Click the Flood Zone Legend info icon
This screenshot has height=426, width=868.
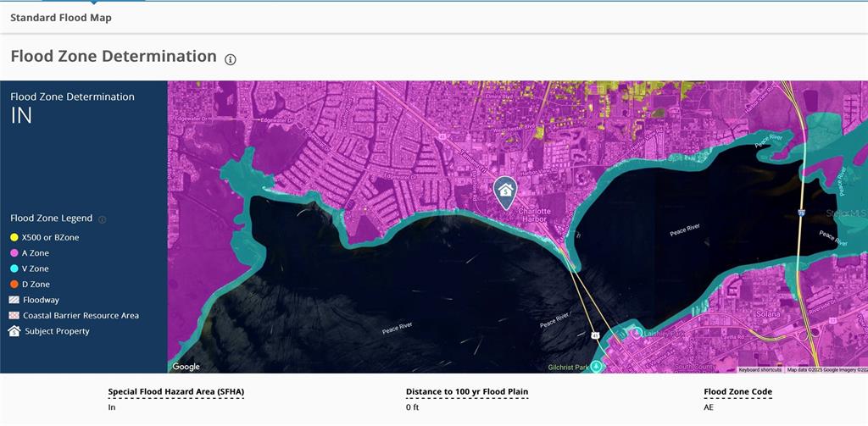tap(103, 219)
